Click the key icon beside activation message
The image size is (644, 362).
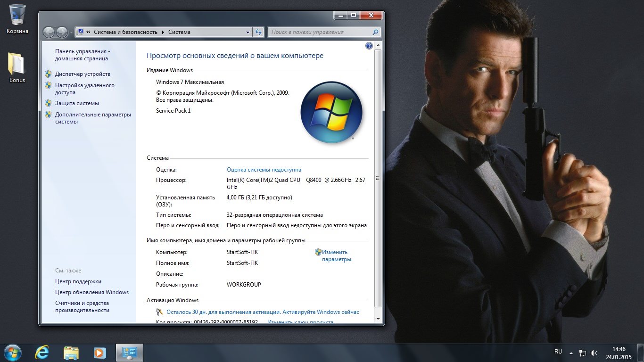click(160, 312)
